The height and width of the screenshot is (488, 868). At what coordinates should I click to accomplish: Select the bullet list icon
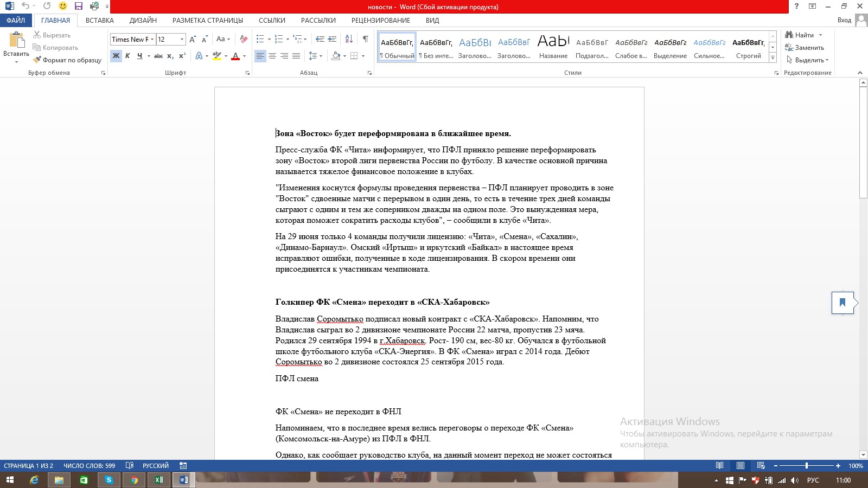click(x=260, y=39)
